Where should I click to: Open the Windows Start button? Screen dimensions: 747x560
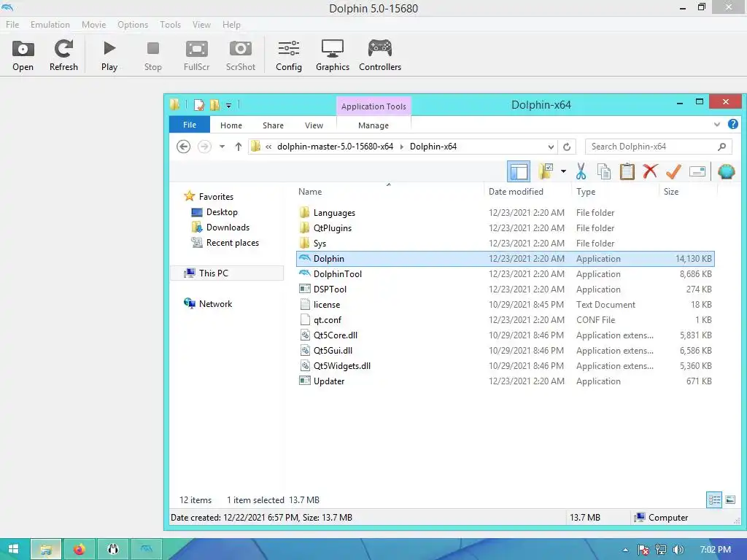14,549
